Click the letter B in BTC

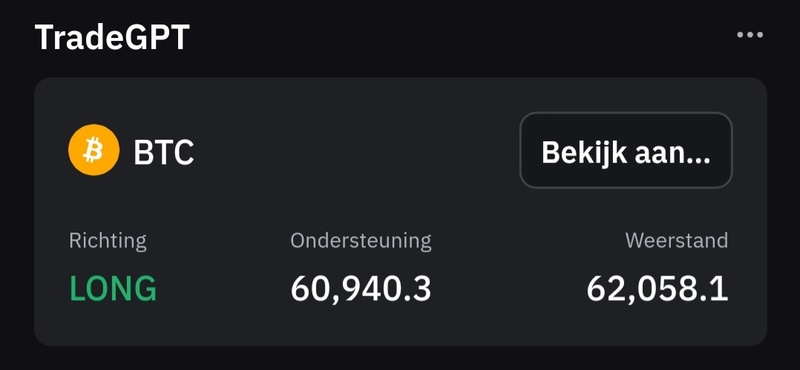click(x=143, y=152)
